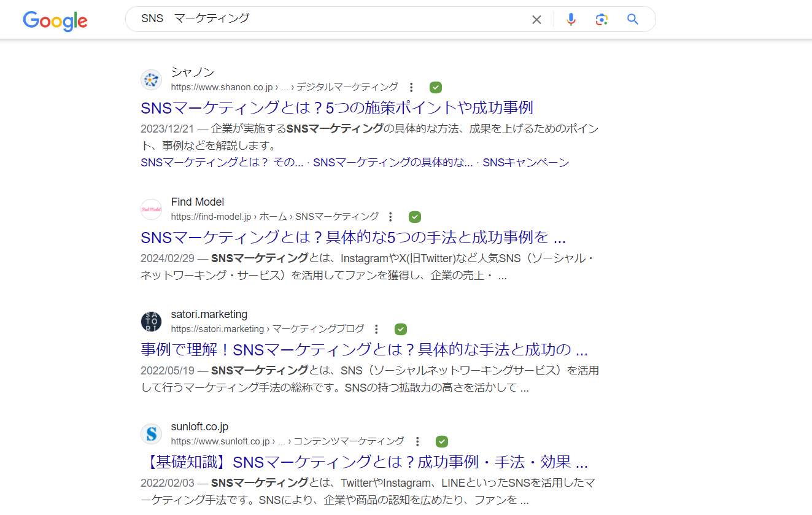Viewport: 812px width, 515px height.
Task: Open three-dot menu for sunloft.co.jp result
Action: (x=417, y=441)
